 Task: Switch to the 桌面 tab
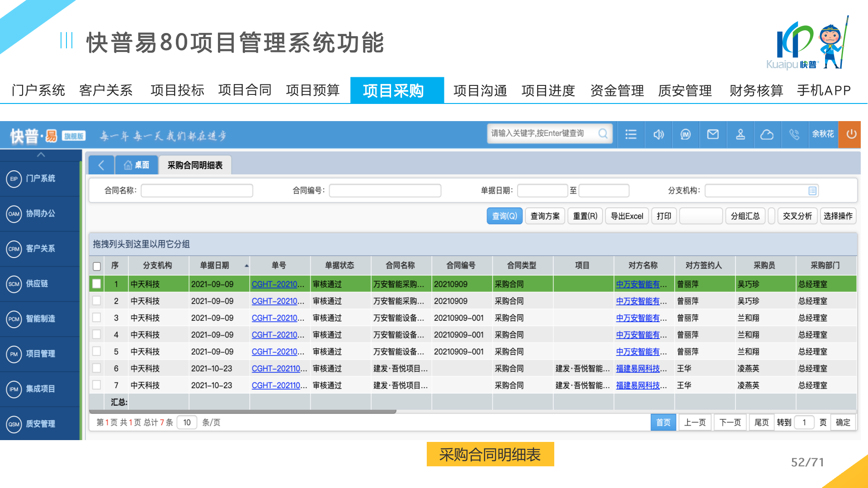pyautogui.click(x=137, y=165)
